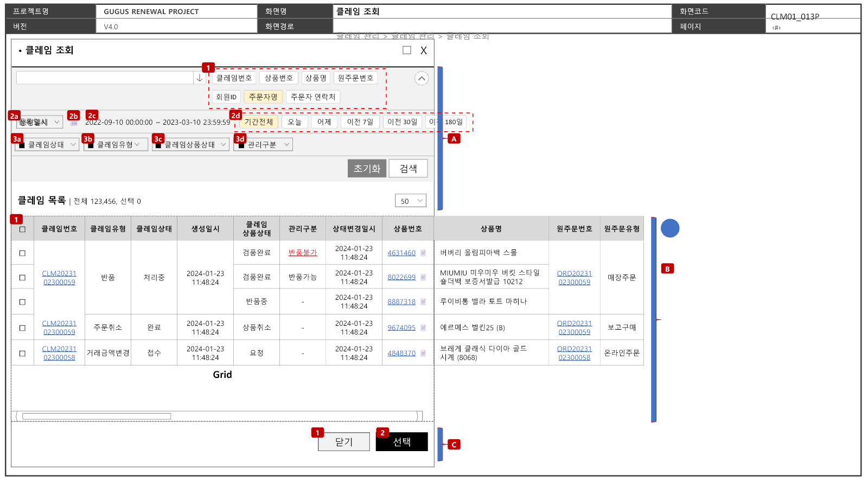Image resolution: width=868 pixels, height=488 pixels.
Task: Click the 검색 search button
Action: 409,169
